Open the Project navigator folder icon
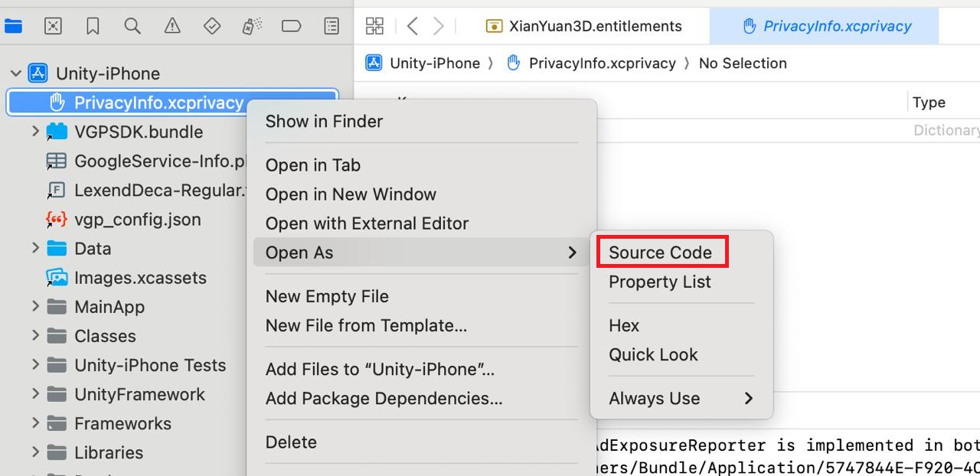Screen dimensions: 980x476 (13, 26)
